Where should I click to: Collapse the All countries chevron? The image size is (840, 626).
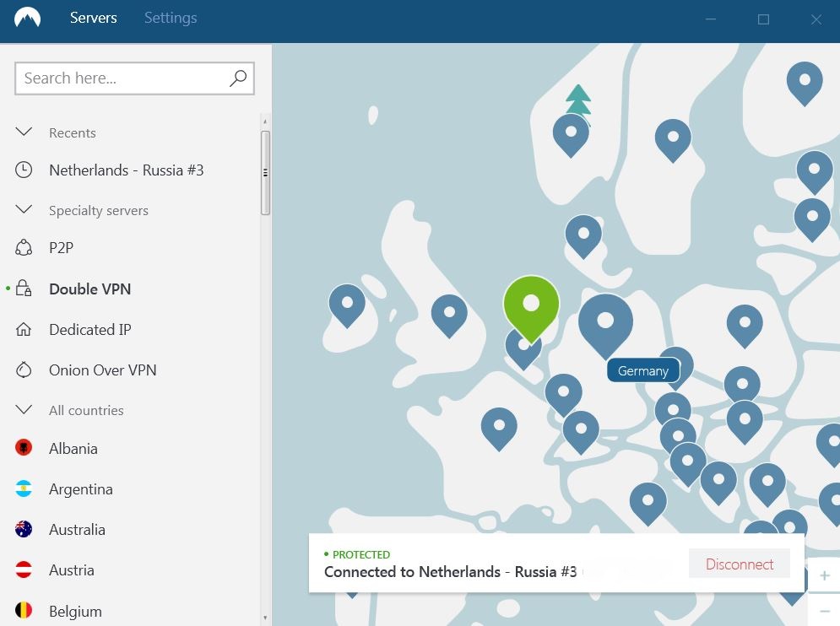24,410
